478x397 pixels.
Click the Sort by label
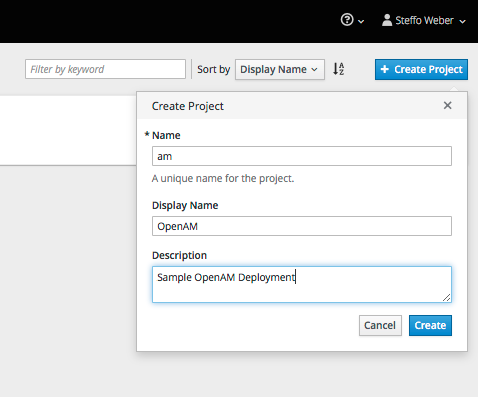[214, 69]
